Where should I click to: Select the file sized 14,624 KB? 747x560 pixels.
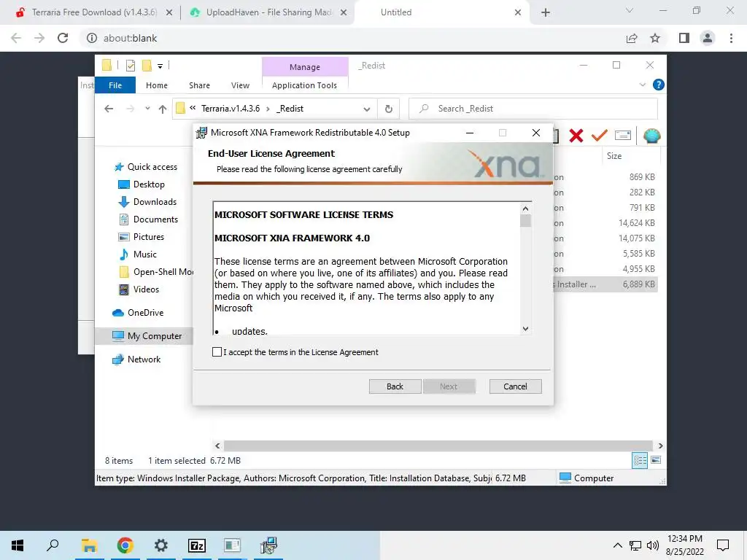(636, 223)
